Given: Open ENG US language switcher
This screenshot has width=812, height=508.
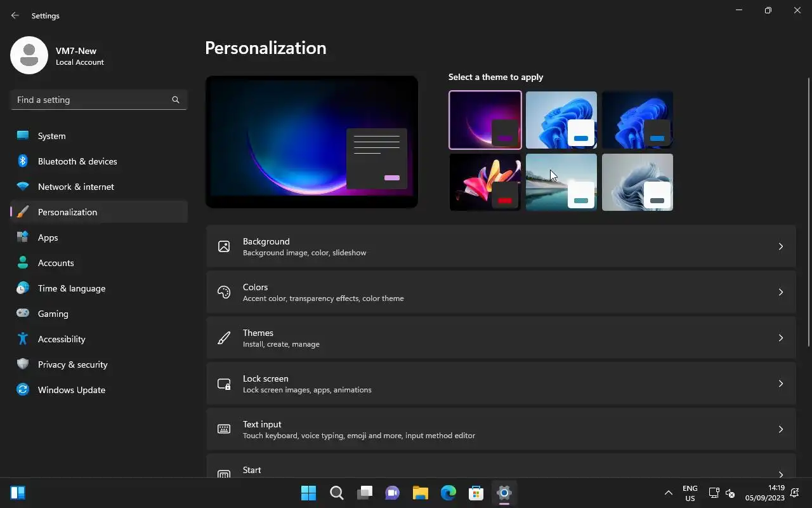Looking at the screenshot, I should click(690, 493).
